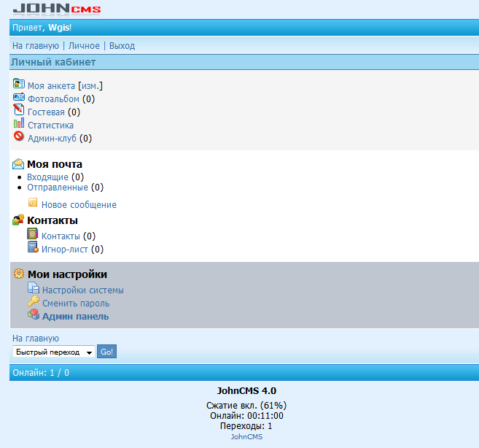Compose via Новое сообщение link

pyautogui.click(x=79, y=205)
